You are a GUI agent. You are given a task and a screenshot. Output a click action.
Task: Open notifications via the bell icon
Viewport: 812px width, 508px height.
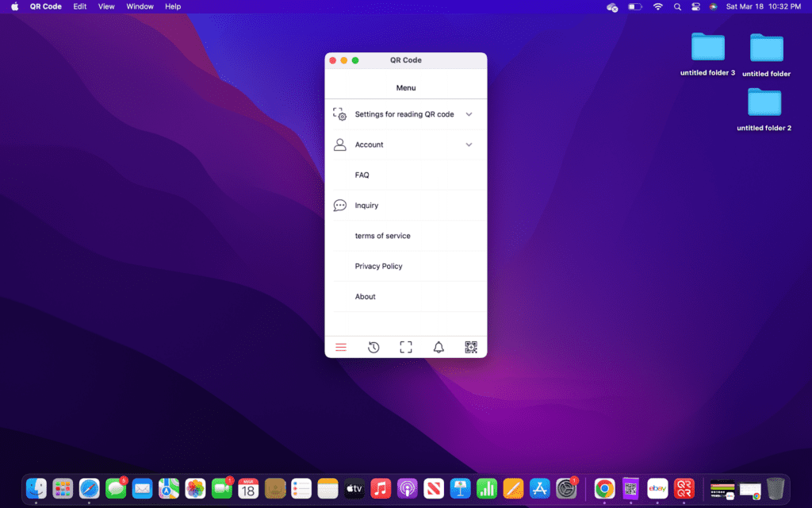439,347
